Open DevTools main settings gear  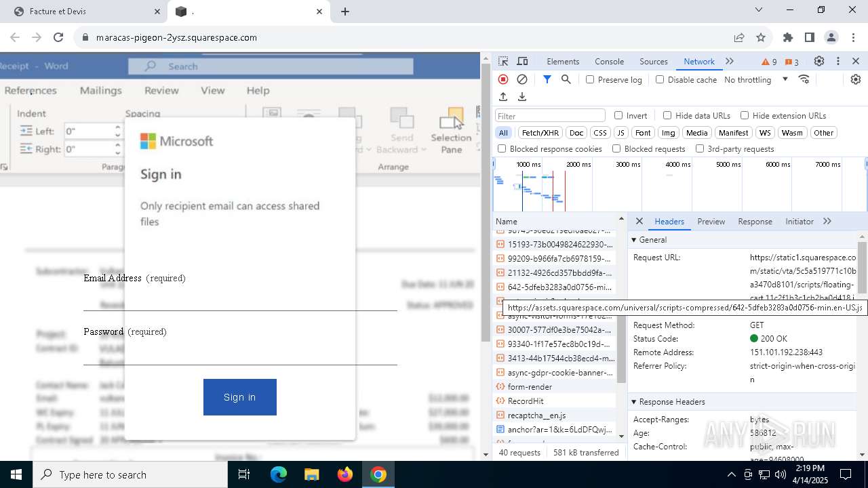click(819, 61)
